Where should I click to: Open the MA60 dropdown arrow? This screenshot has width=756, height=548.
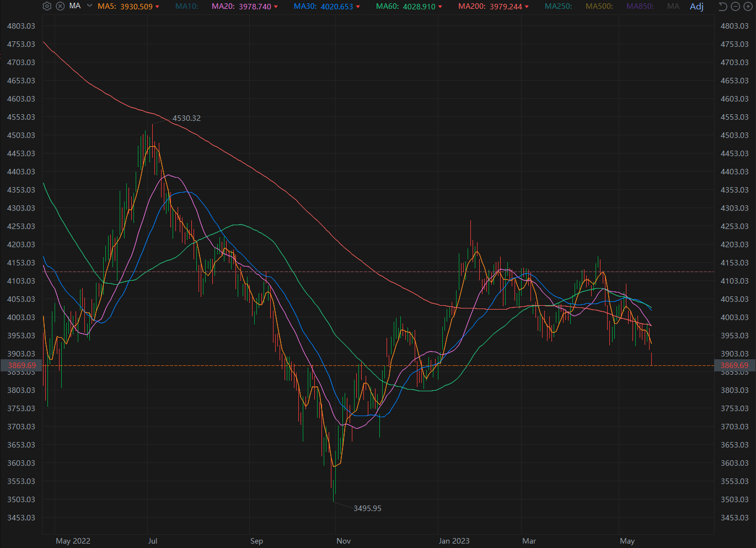[x=440, y=7]
